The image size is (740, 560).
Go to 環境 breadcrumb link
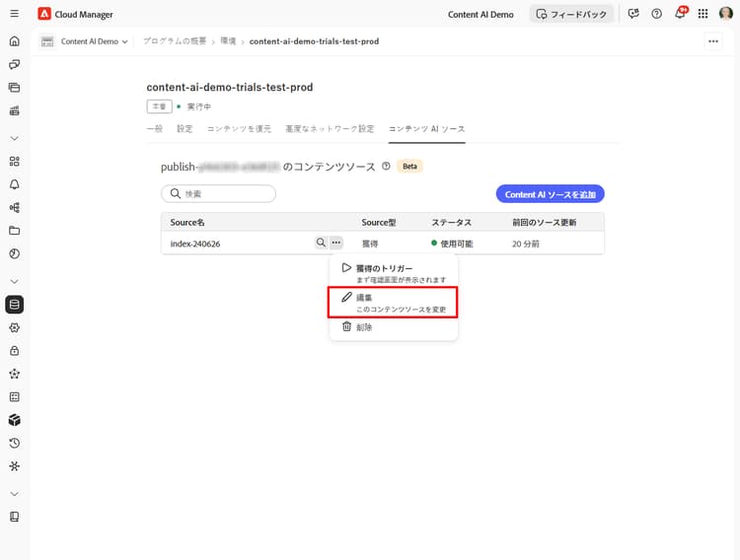click(228, 41)
